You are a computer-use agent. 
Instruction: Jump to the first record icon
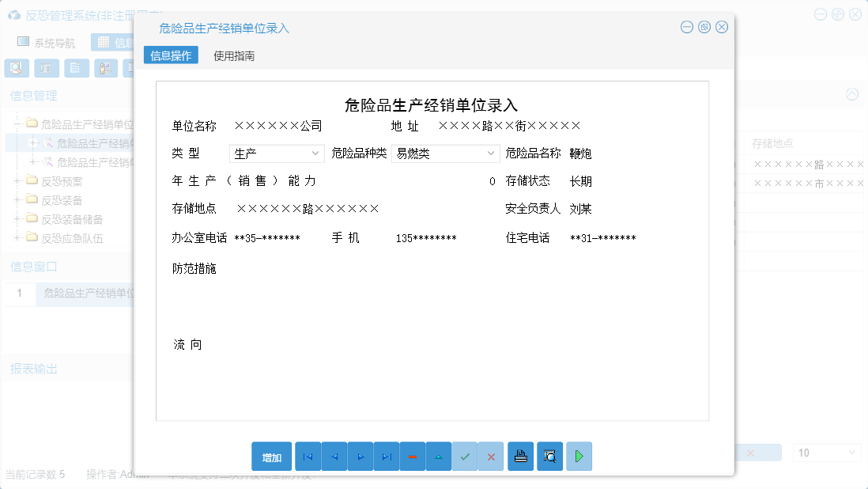pos(308,456)
